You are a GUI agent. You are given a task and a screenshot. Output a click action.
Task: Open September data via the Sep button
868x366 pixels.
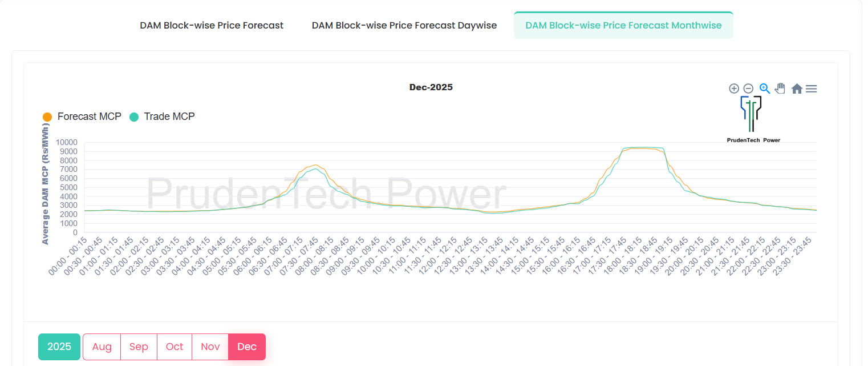tap(138, 347)
